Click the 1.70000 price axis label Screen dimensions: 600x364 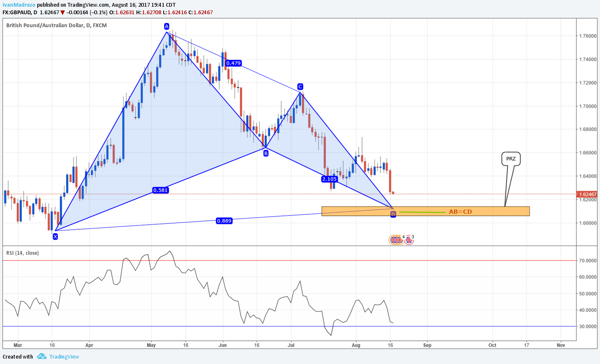click(588, 106)
